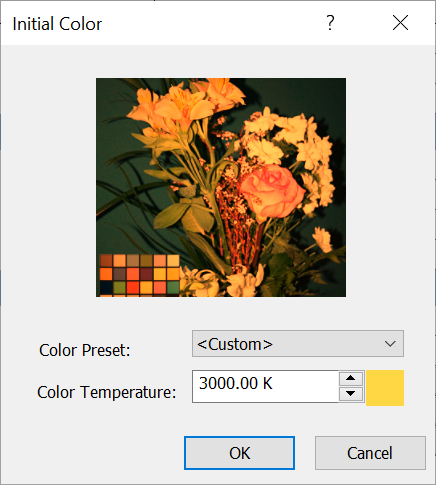Click the orange lilies in preview
The height and width of the screenshot is (485, 436).
185,105
